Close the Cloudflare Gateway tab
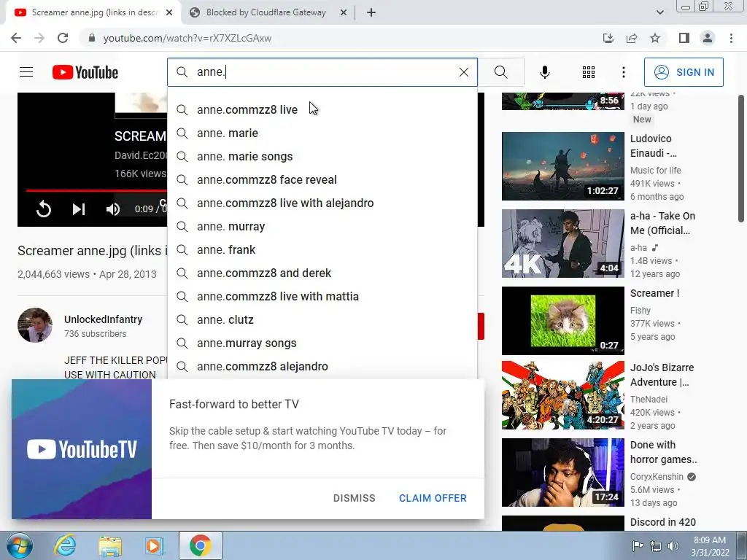This screenshot has width=747, height=560. coord(344,13)
